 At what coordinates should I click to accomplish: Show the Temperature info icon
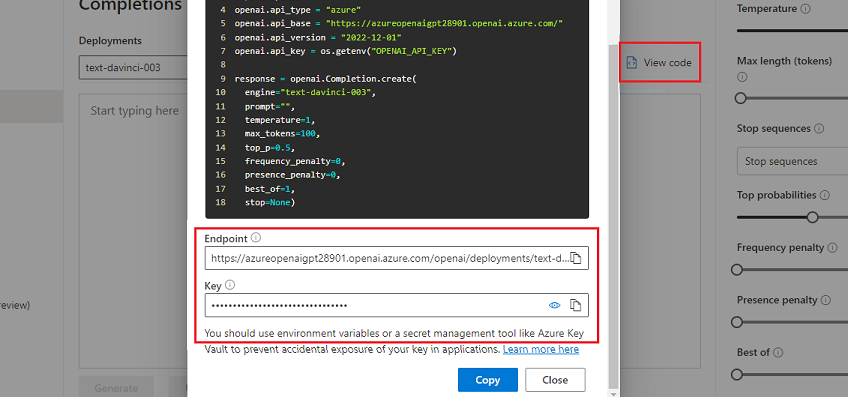pyautogui.click(x=806, y=9)
